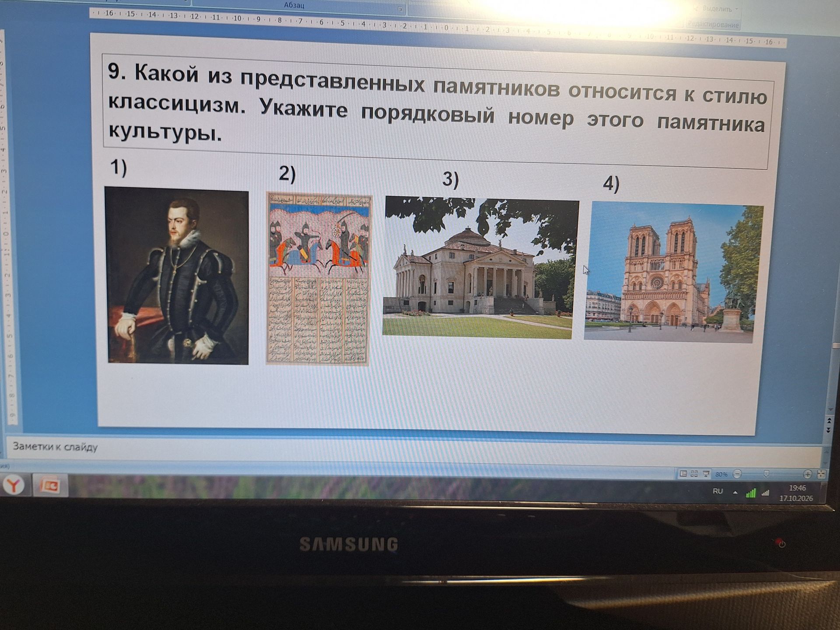This screenshot has width=840, height=630.
Task: Click the slide scrollbar down arrow
Action: (830, 409)
